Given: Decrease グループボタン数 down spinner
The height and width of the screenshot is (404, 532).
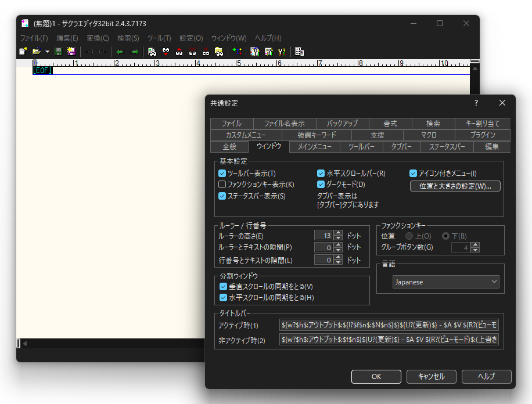Looking at the screenshot, I should tap(475, 250).
